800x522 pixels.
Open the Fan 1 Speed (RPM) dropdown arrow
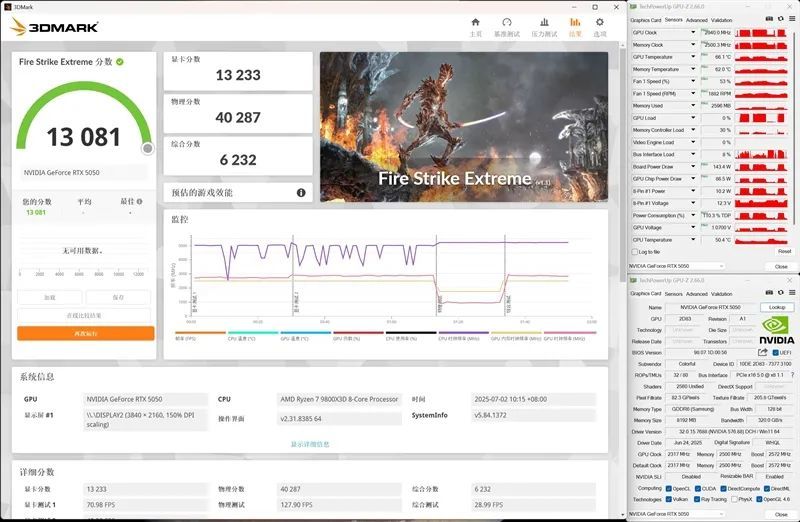pos(693,93)
